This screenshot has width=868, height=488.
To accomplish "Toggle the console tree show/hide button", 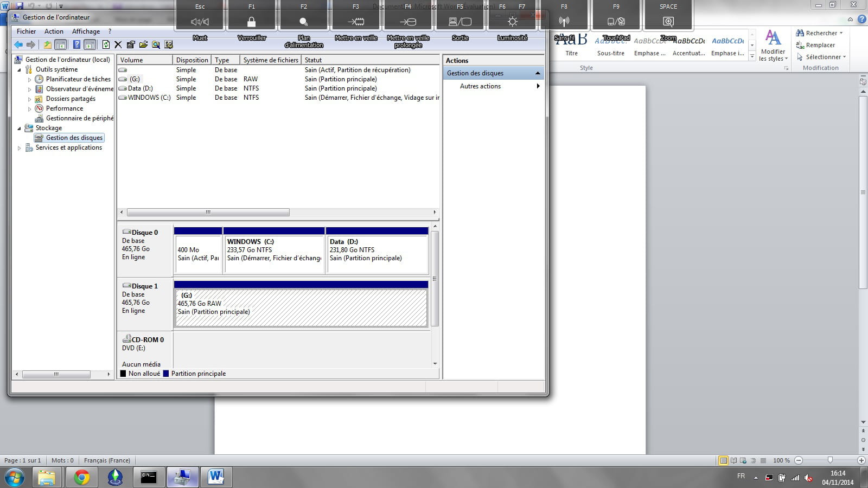I will (x=61, y=45).
